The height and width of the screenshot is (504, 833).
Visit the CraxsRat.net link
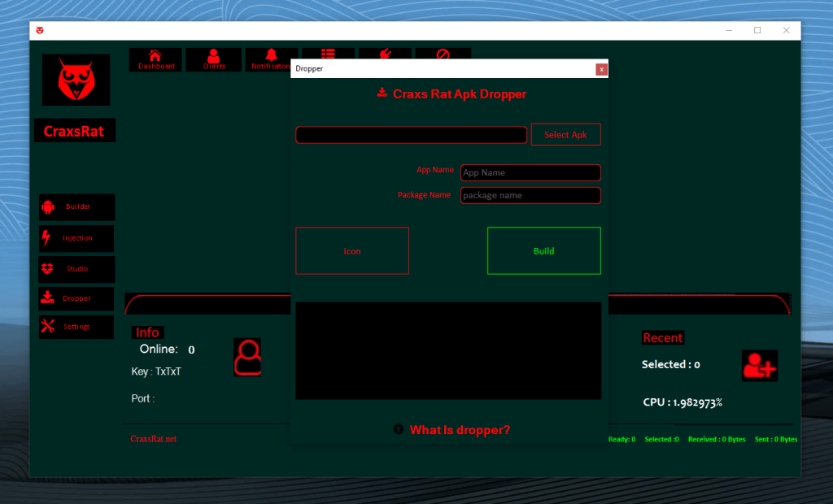click(x=154, y=439)
